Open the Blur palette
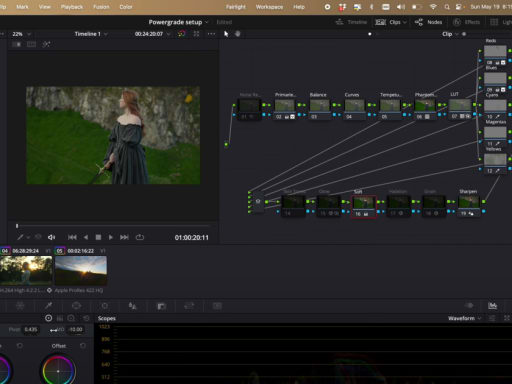 pos(133,305)
